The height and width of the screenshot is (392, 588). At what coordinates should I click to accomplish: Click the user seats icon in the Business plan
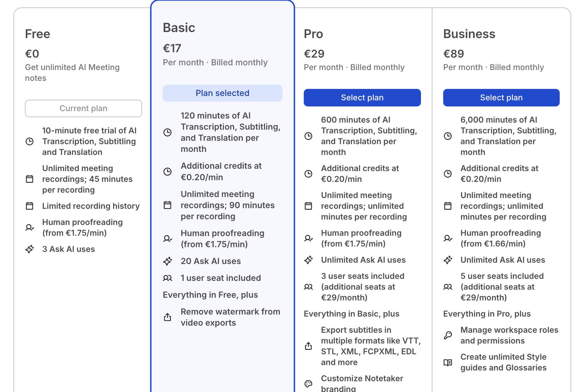coord(448,287)
